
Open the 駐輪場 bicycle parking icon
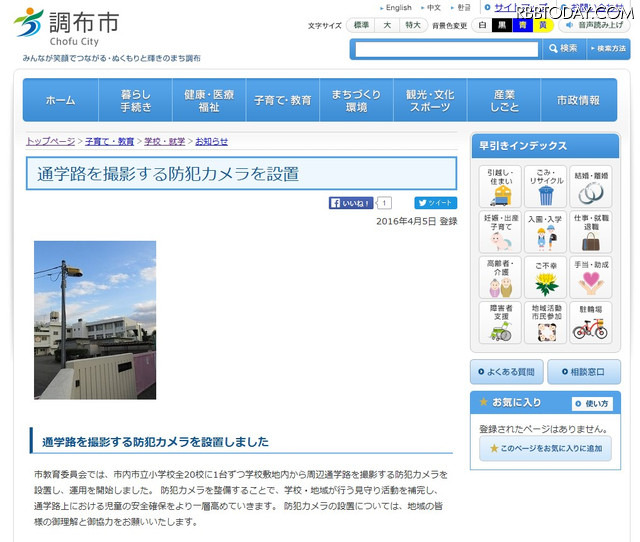(x=591, y=324)
